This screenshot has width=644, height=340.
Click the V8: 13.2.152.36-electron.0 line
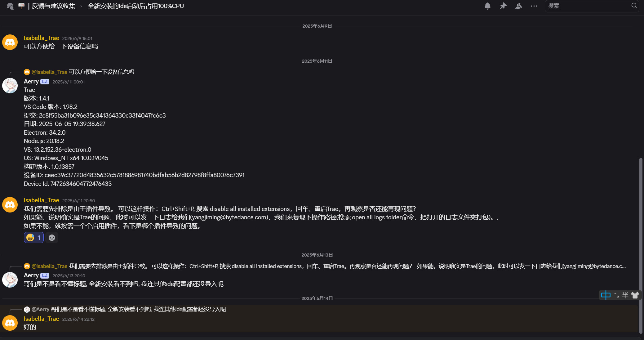click(58, 150)
